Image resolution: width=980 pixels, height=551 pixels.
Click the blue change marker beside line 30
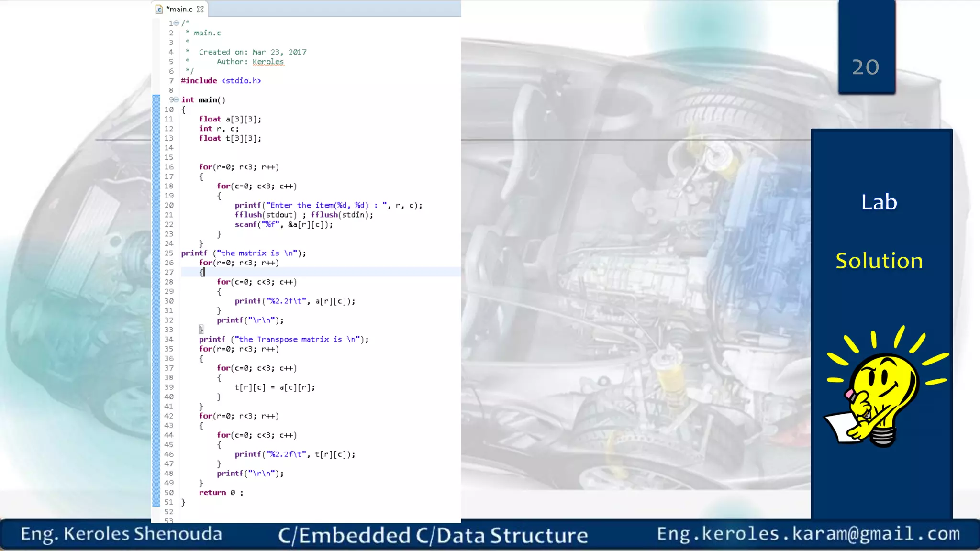pyautogui.click(x=156, y=301)
